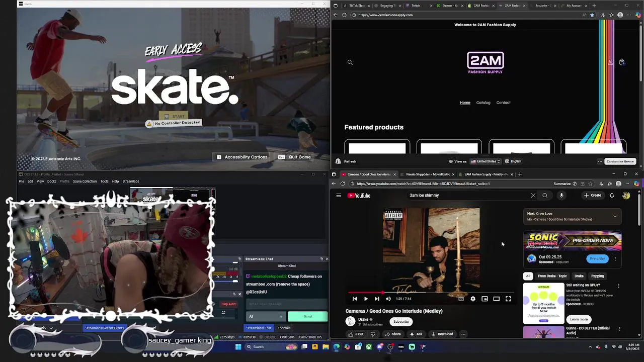
Task: Switch to the Twitch browser tab
Action: point(419,6)
